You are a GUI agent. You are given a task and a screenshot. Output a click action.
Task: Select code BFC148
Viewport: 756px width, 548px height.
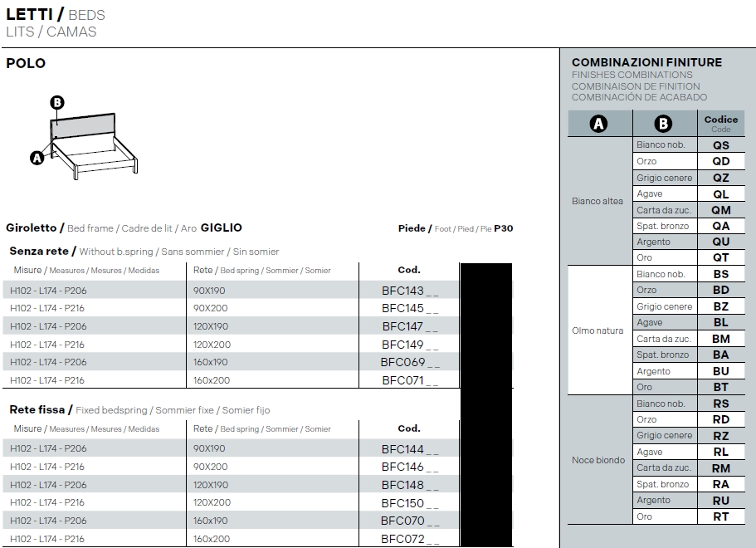pyautogui.click(x=410, y=485)
